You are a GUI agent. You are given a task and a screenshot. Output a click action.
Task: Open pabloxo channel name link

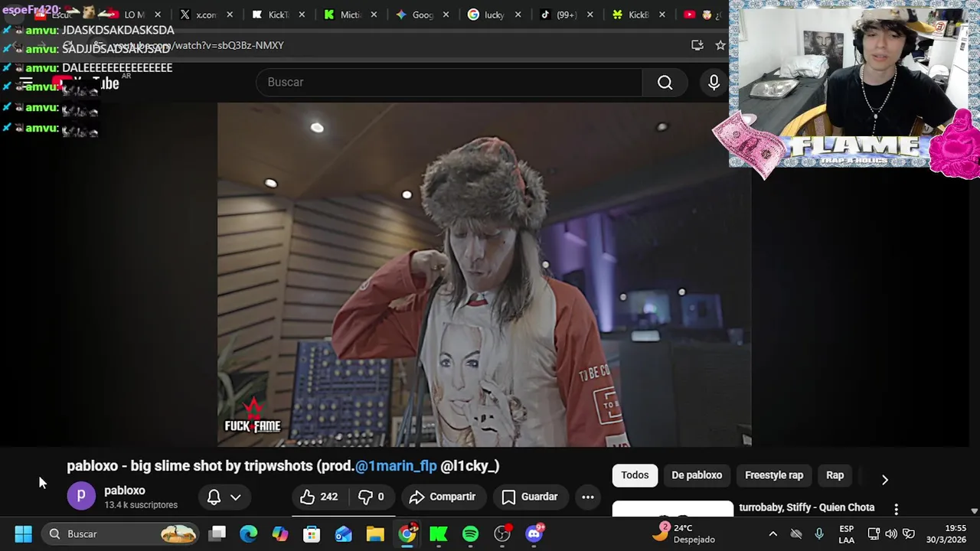tap(125, 491)
